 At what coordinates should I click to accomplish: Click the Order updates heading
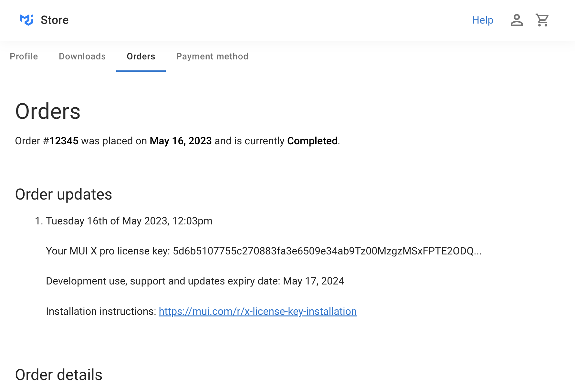tap(64, 194)
